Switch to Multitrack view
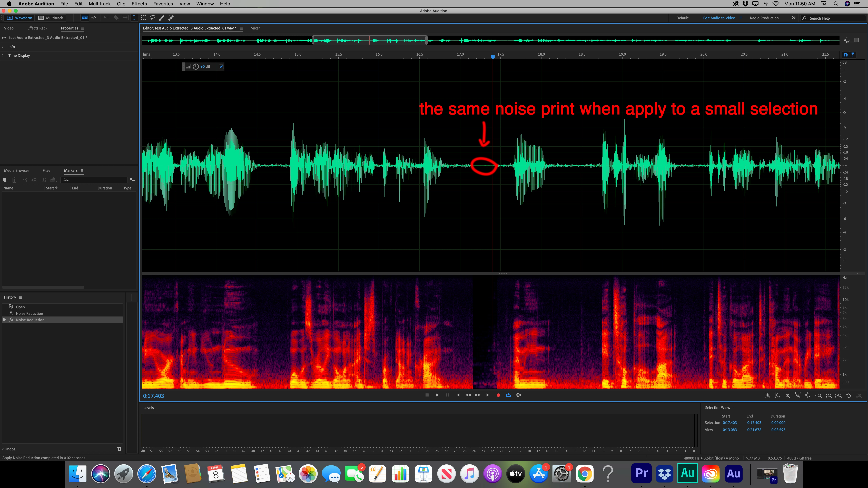 (x=51, y=18)
